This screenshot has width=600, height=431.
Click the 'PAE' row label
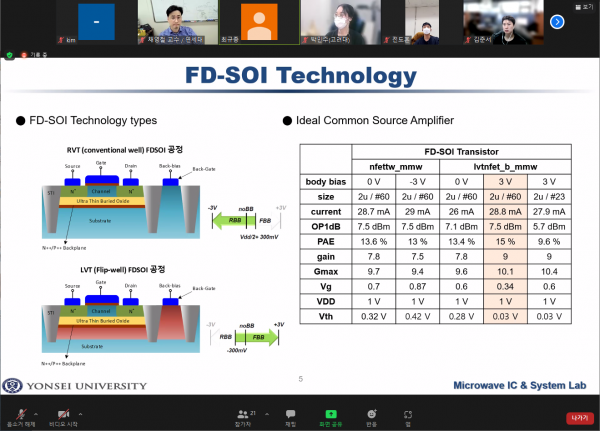point(326,242)
